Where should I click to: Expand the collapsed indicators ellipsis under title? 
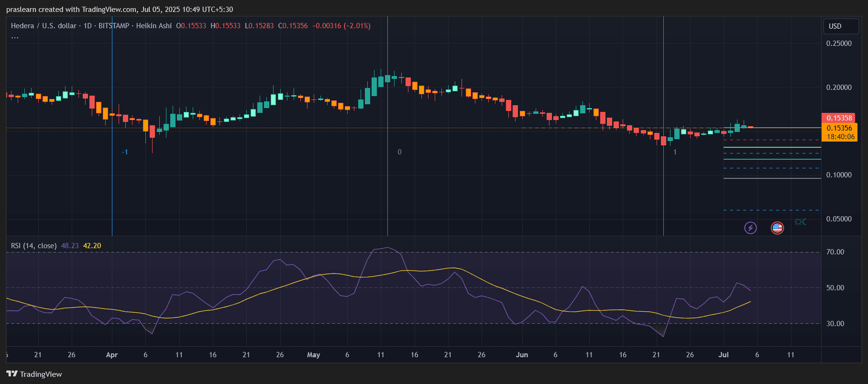(15, 37)
